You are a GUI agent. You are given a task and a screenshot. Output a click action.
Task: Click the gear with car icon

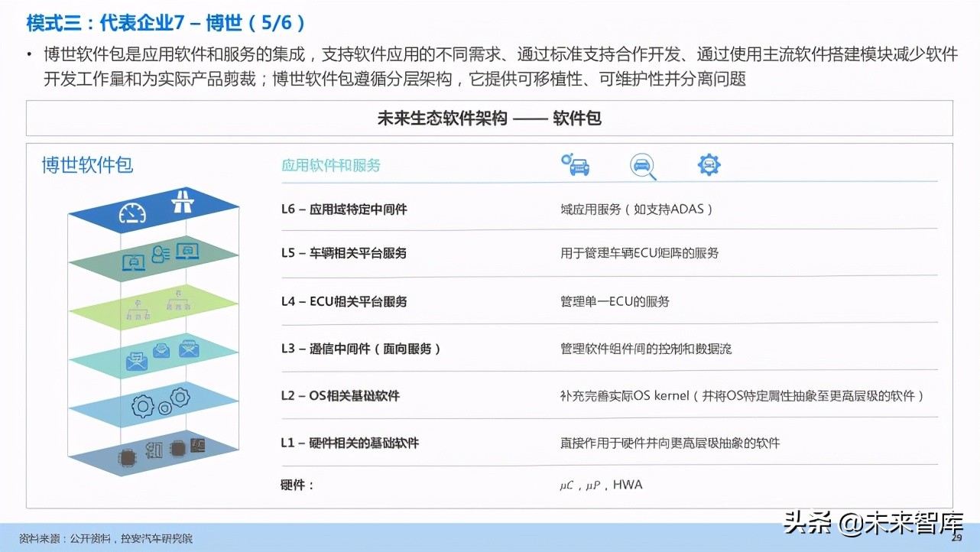point(709,164)
